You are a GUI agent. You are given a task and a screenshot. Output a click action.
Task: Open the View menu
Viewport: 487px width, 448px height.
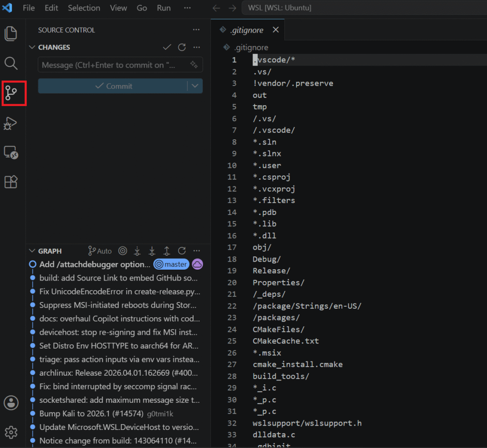[x=118, y=8]
